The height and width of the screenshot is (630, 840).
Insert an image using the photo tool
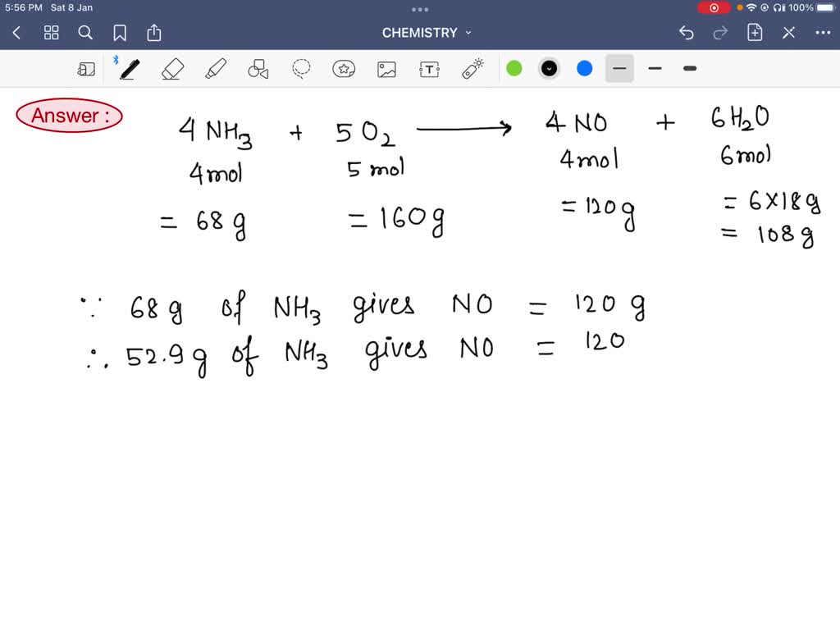(x=387, y=69)
